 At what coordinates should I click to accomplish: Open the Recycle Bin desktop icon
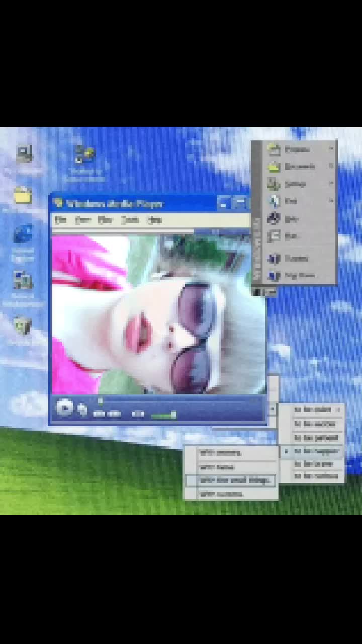pos(23,326)
